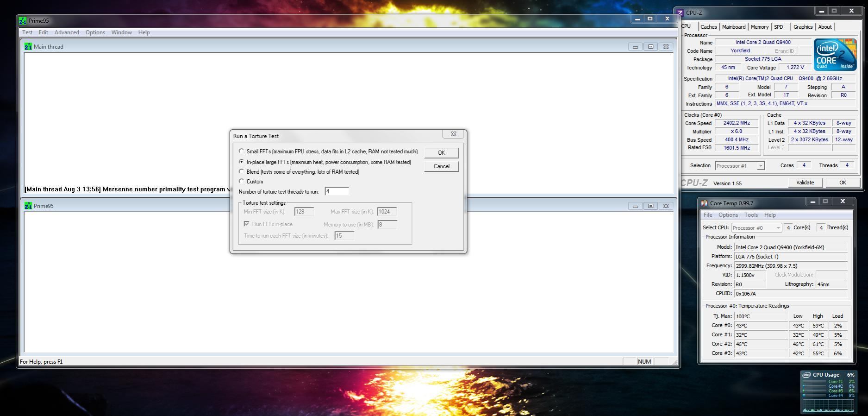Image resolution: width=868 pixels, height=416 pixels.
Task: Open Core Temp Options menu
Action: click(728, 215)
